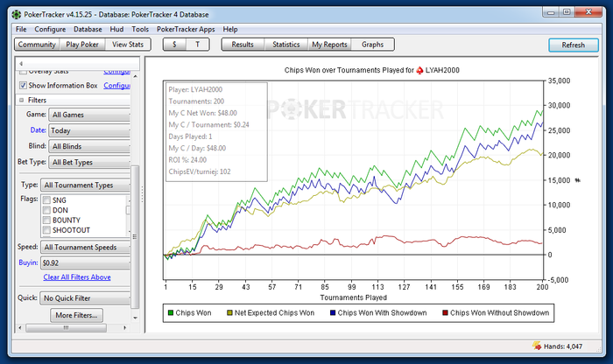Switch to the Results tab
This screenshot has width=613, height=364.
[x=243, y=45]
